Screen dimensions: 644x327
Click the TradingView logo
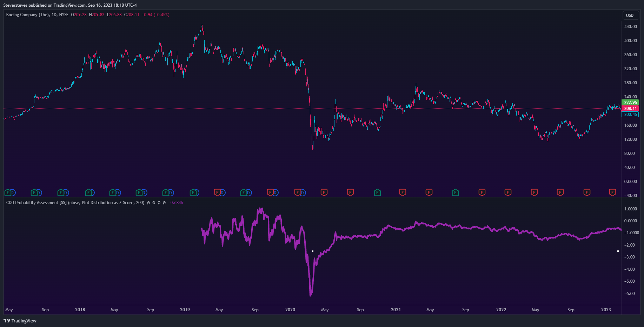coord(20,321)
